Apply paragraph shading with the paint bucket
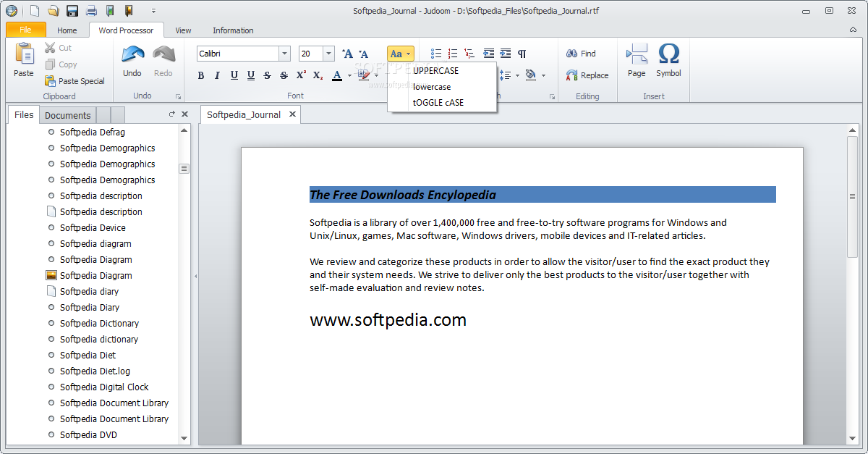 pyautogui.click(x=531, y=75)
